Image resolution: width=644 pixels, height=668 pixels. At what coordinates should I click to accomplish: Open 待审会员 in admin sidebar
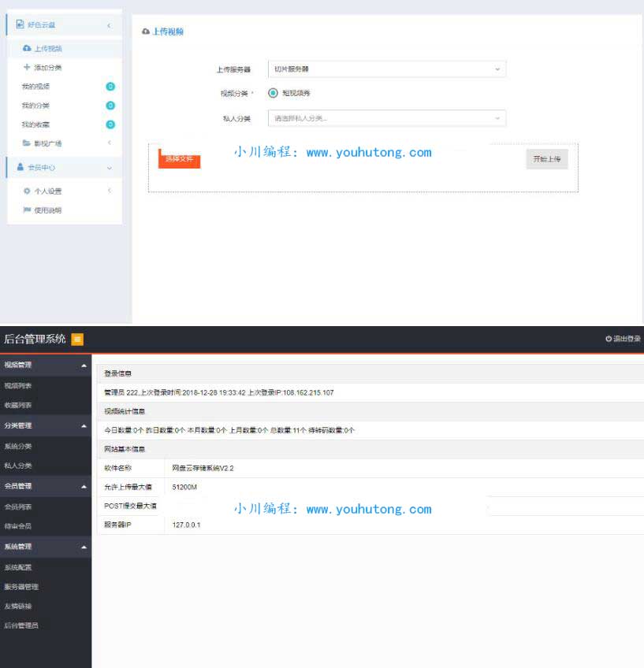(18, 526)
